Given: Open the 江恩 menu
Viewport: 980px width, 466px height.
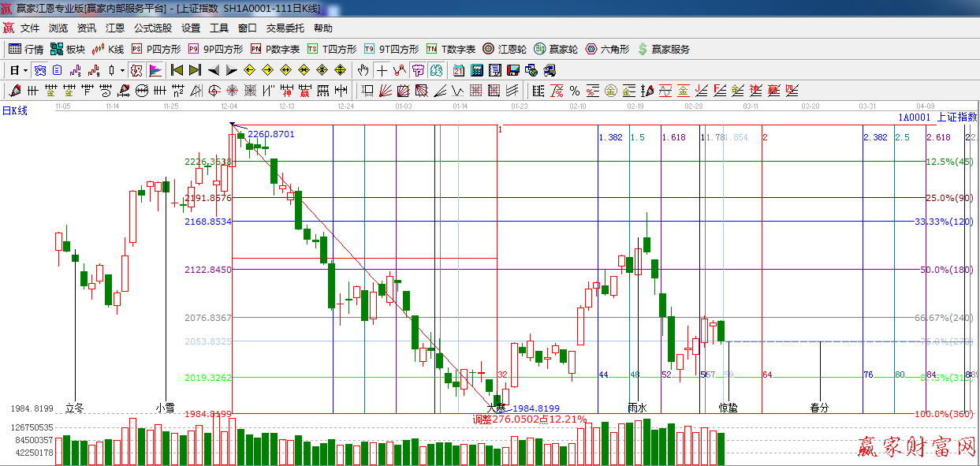Looking at the screenshot, I should [x=115, y=28].
